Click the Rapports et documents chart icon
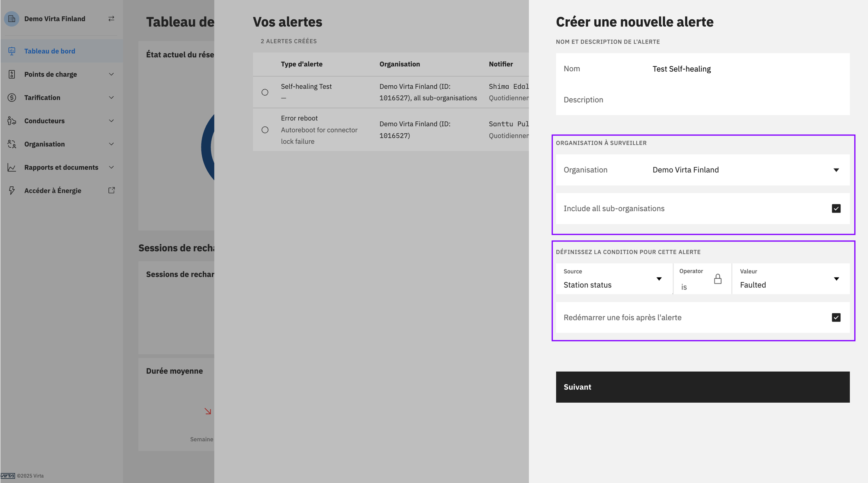This screenshot has height=483, width=868. [x=12, y=168]
